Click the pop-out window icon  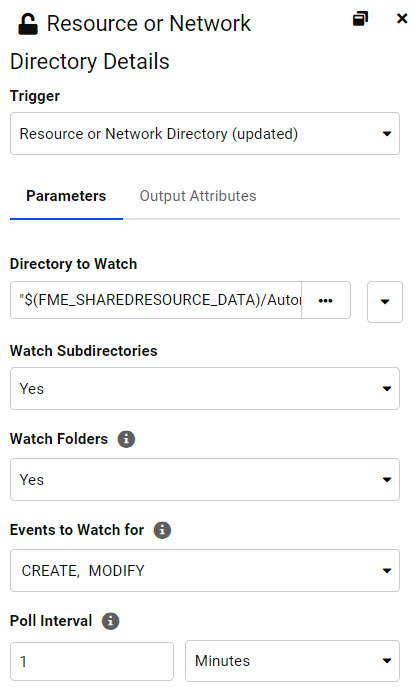(x=360, y=19)
